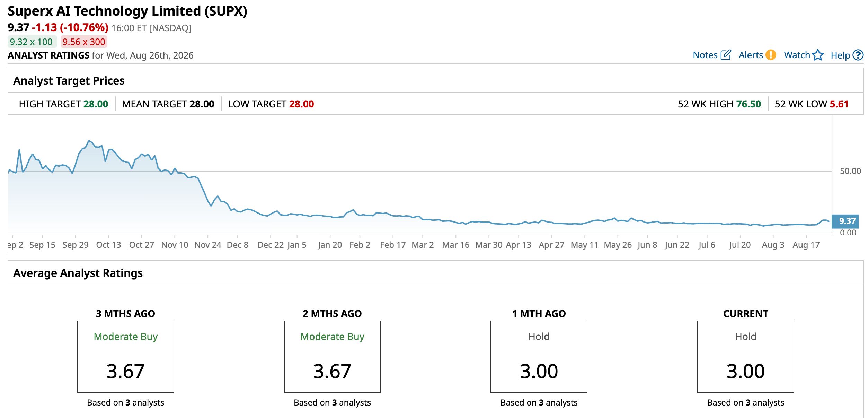Open the Notes pencil edit icon
The width and height of the screenshot is (868, 418).
click(726, 55)
